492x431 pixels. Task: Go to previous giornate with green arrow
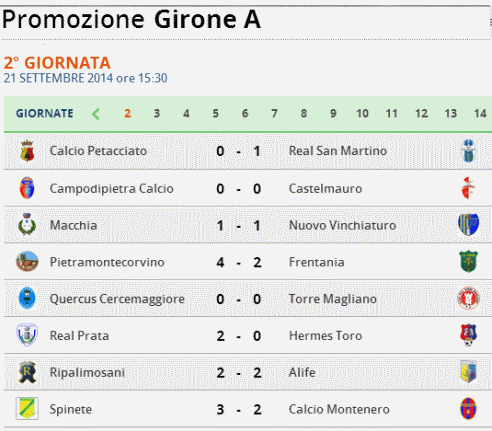coord(96,114)
